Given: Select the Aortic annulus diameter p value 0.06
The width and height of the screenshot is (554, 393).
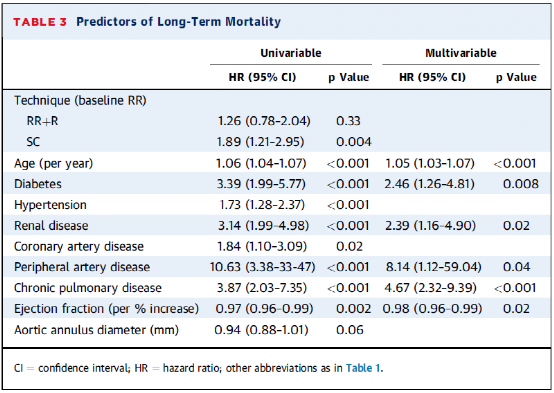Looking at the screenshot, I should coord(350,330).
